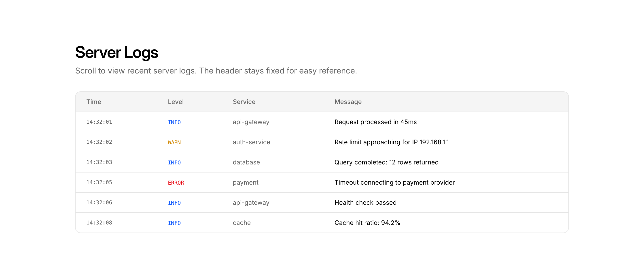Click 'Query completed: 12 rows returned'
The image size is (644, 276).
(x=386, y=162)
